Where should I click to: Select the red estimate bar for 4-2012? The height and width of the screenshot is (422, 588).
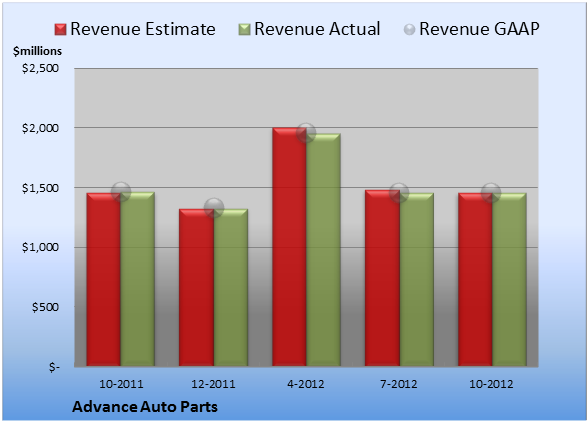click(290, 247)
